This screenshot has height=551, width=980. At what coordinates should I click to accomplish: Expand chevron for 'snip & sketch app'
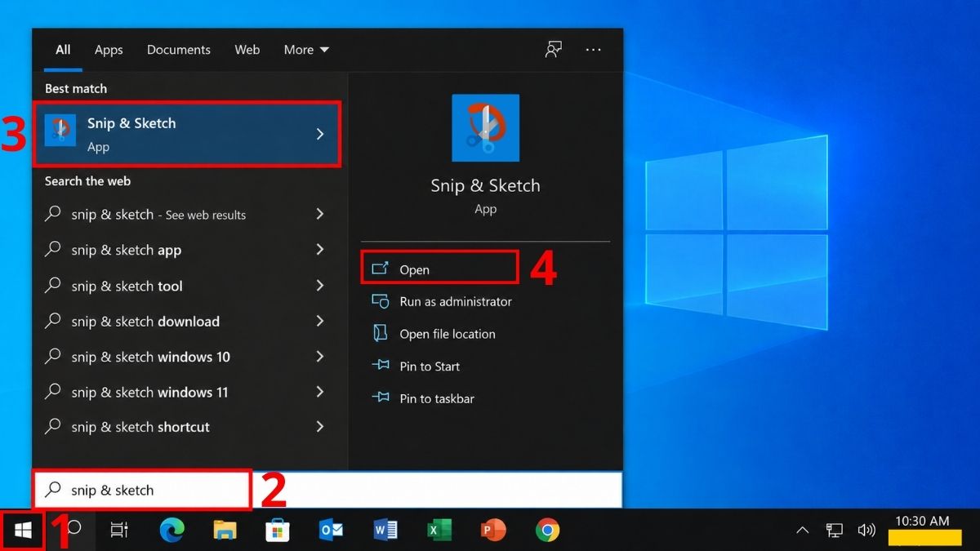coord(320,250)
